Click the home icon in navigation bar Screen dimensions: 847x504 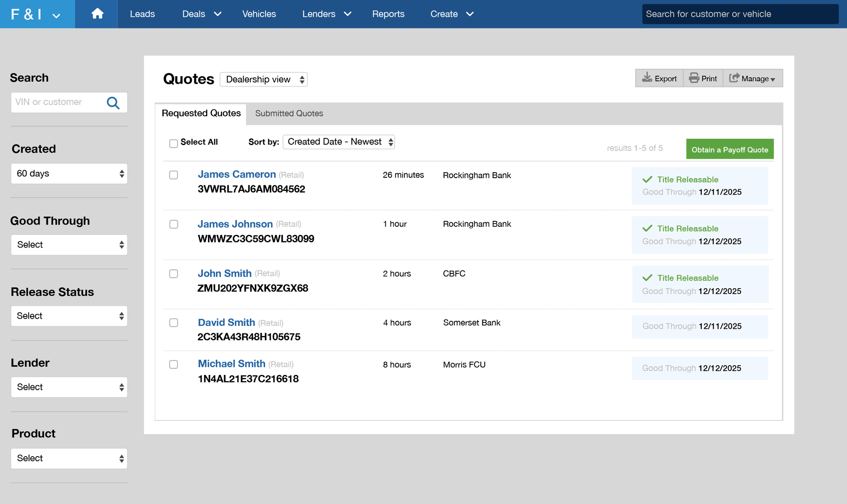(97, 14)
